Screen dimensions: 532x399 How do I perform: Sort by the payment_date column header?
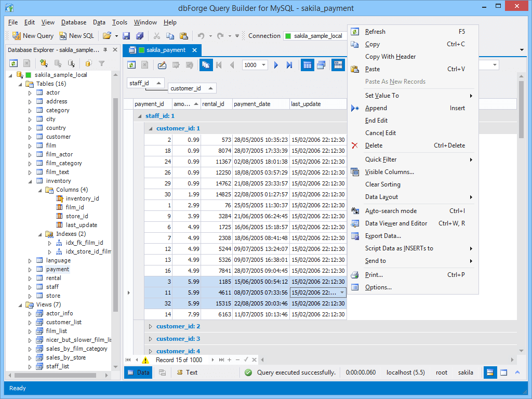[261, 104]
